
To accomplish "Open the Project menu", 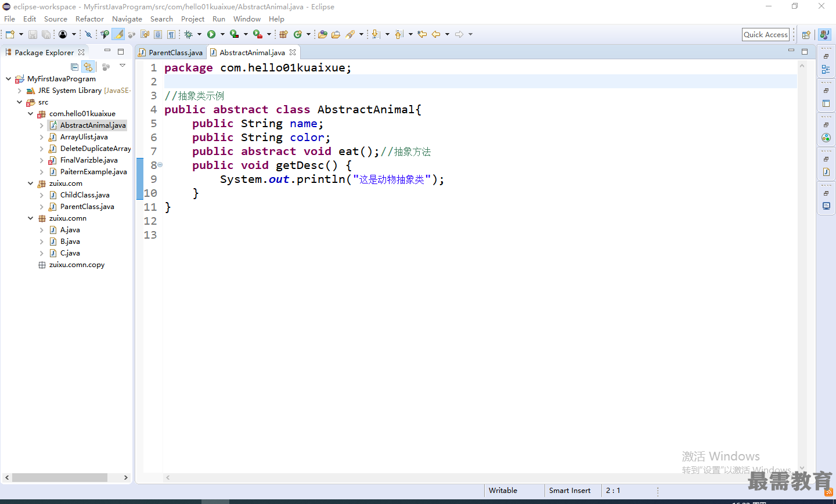I will [x=193, y=19].
